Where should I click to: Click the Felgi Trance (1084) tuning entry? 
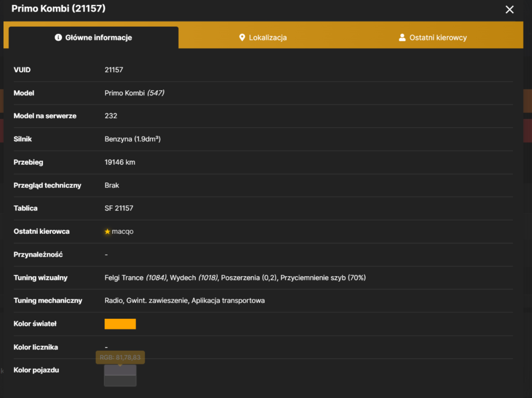click(x=136, y=278)
